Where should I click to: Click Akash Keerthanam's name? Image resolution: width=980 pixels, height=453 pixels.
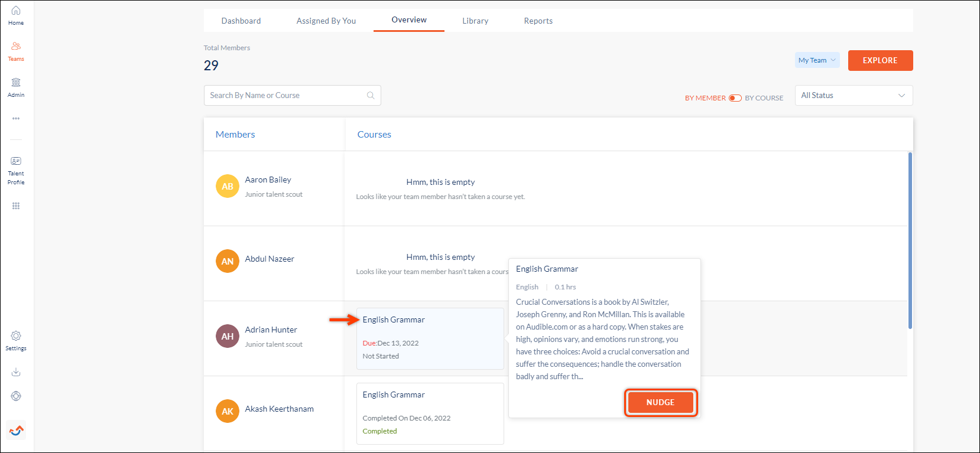pyautogui.click(x=280, y=409)
